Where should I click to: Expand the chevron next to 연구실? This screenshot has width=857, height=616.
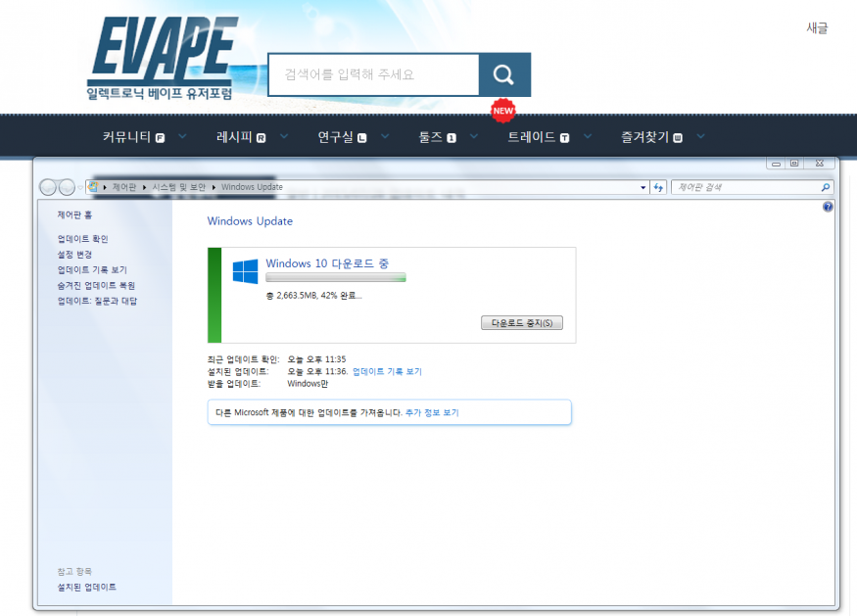point(385,136)
